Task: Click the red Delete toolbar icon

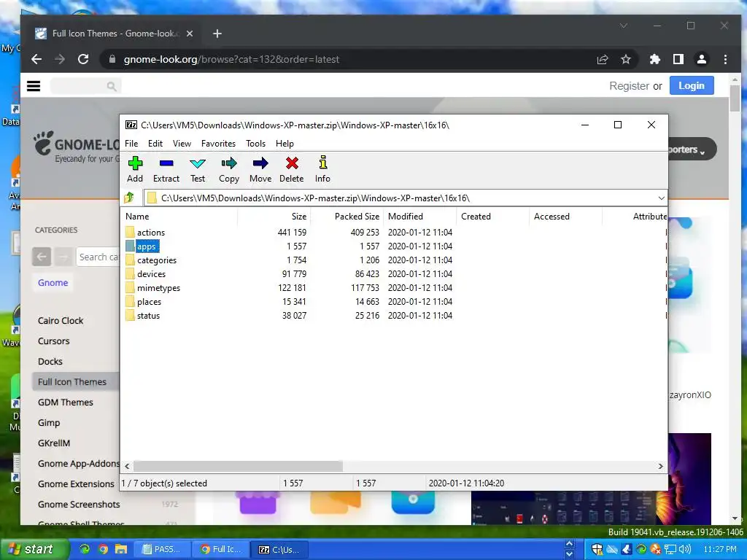Action: 292,169
